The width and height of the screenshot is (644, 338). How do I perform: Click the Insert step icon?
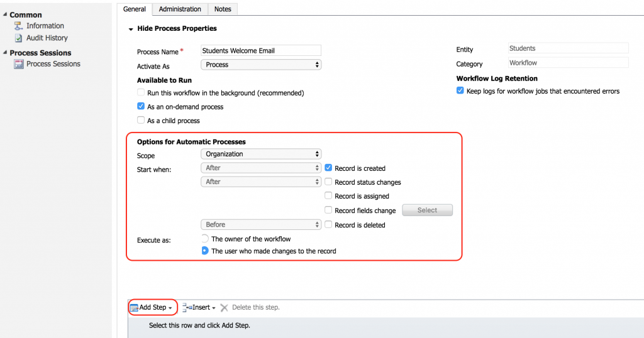186,308
